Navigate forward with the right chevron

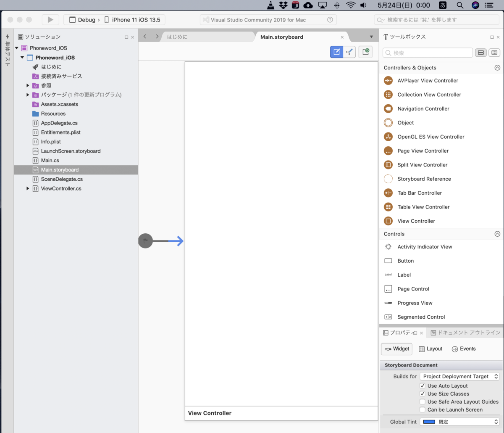[x=157, y=37]
